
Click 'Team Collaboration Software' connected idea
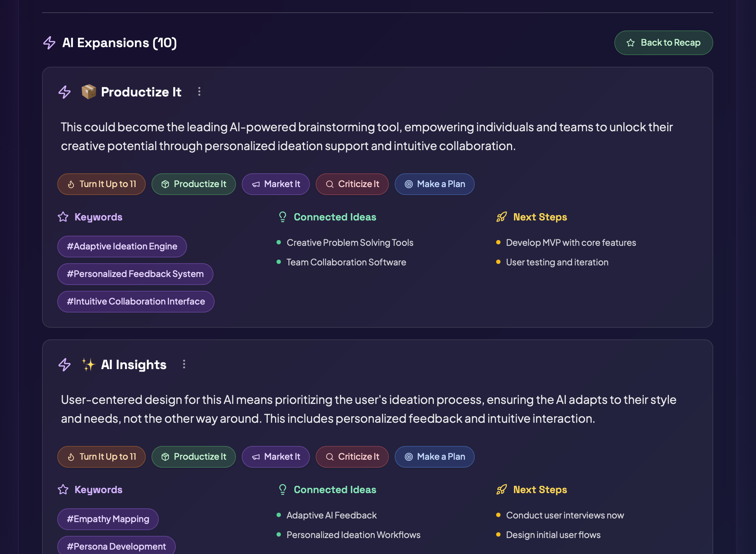346,262
